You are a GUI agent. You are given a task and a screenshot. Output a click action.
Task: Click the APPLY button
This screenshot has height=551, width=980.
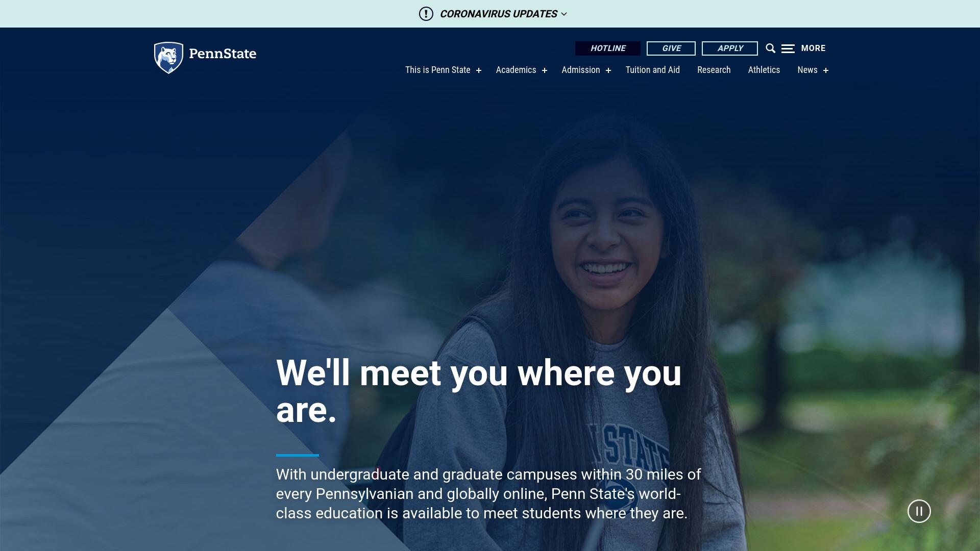(x=730, y=48)
